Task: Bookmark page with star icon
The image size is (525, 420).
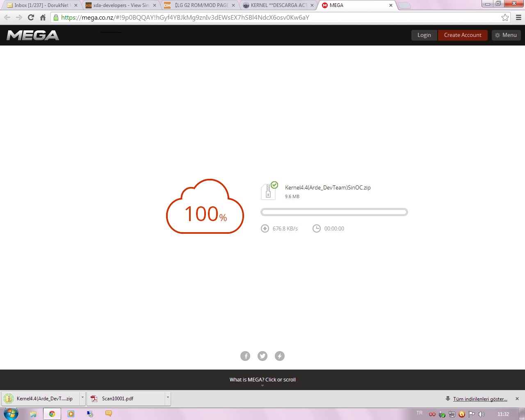Action: pos(505,17)
